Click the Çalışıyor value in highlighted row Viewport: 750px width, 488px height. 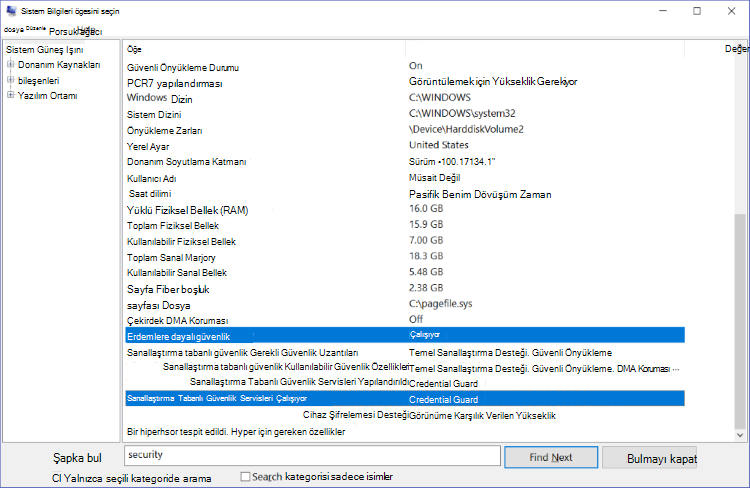(424, 334)
